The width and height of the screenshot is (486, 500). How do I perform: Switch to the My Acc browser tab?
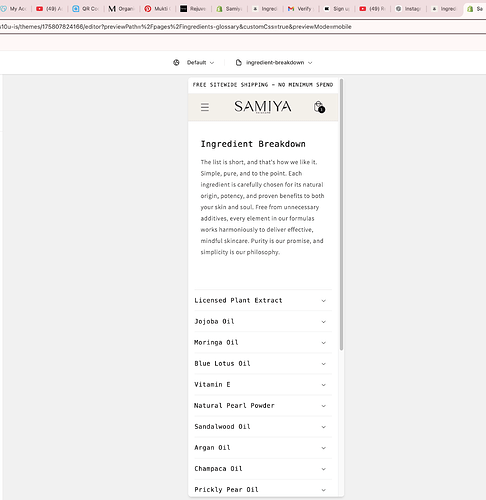(14, 9)
